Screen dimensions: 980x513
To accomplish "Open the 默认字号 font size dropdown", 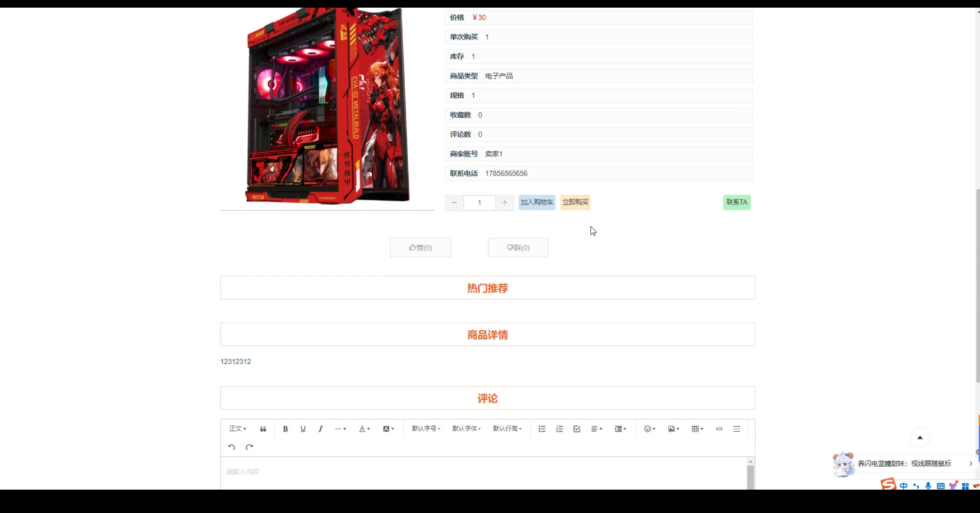I will [x=426, y=429].
